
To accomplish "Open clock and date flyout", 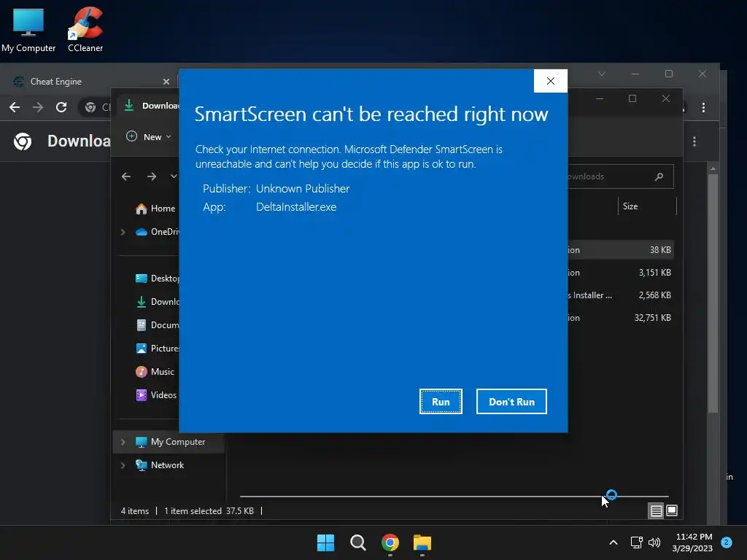I will click(692, 542).
